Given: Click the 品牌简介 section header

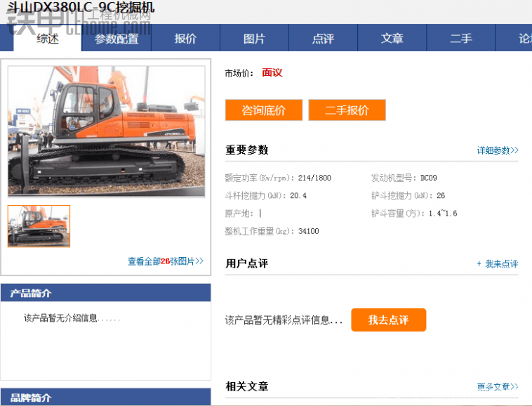Looking at the screenshot, I should [106, 397].
